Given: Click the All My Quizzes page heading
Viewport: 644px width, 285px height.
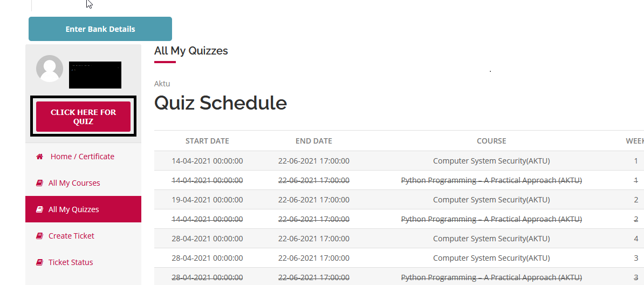Looking at the screenshot, I should tap(191, 51).
